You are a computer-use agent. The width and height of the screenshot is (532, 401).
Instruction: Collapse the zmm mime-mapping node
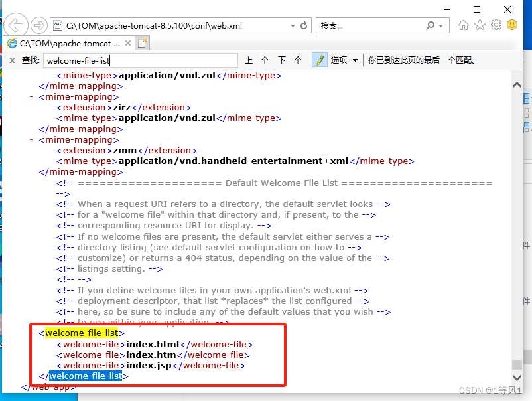(x=31, y=140)
